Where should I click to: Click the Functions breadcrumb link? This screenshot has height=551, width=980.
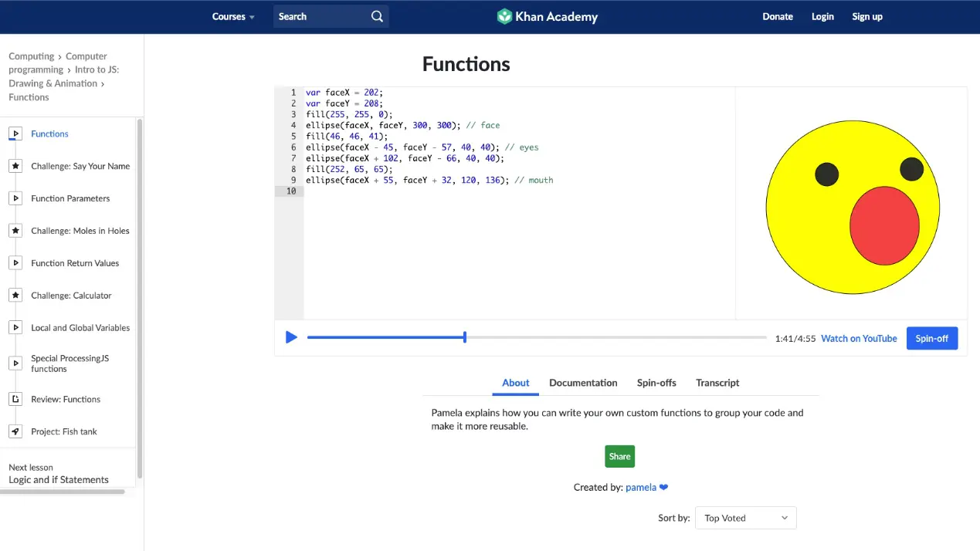click(x=29, y=97)
